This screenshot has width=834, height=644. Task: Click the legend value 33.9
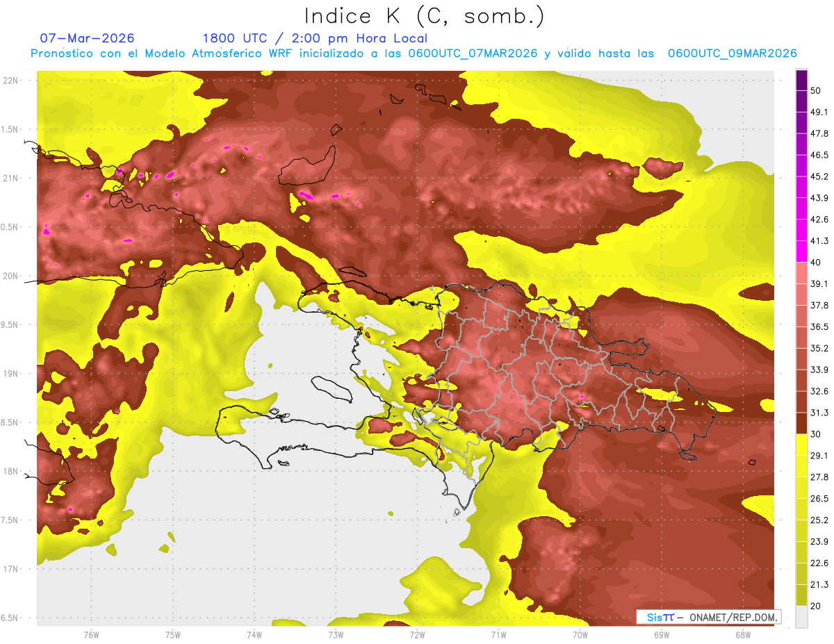tap(819, 370)
